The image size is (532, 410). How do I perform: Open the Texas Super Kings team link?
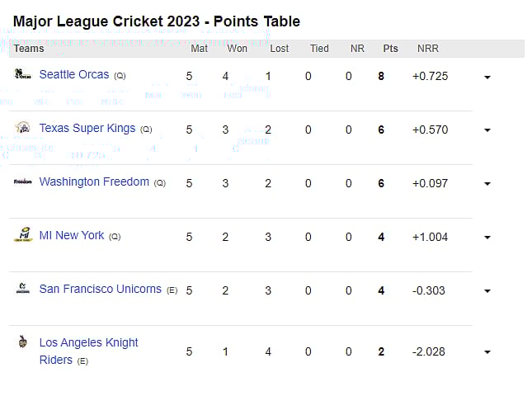click(87, 129)
